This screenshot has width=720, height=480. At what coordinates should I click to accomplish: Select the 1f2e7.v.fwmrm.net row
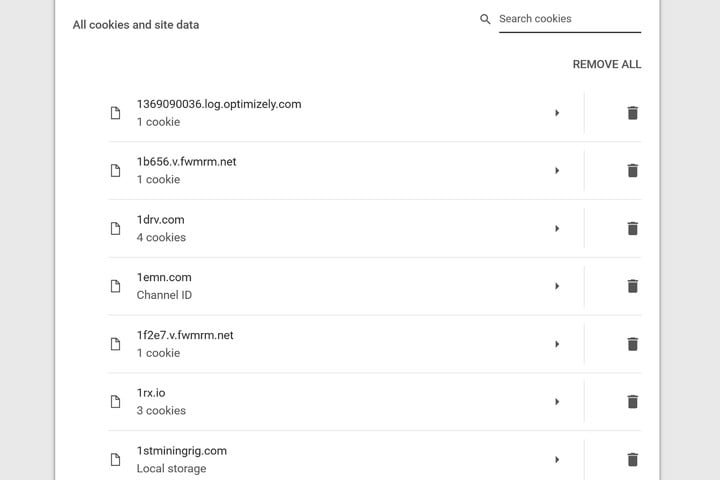(300, 344)
